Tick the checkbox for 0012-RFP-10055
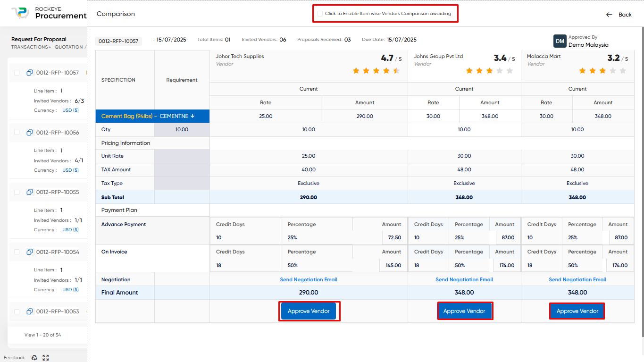Image resolution: width=644 pixels, height=362 pixels. tap(17, 192)
